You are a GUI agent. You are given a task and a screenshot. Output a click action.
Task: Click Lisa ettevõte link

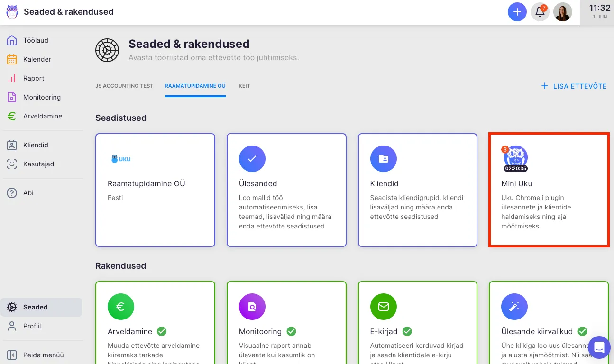click(x=574, y=86)
